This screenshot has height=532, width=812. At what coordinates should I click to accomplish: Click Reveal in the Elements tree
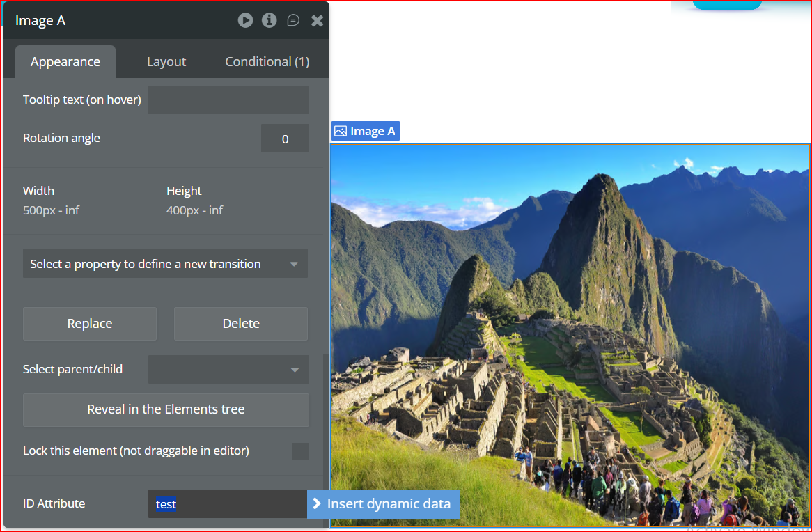(166, 409)
